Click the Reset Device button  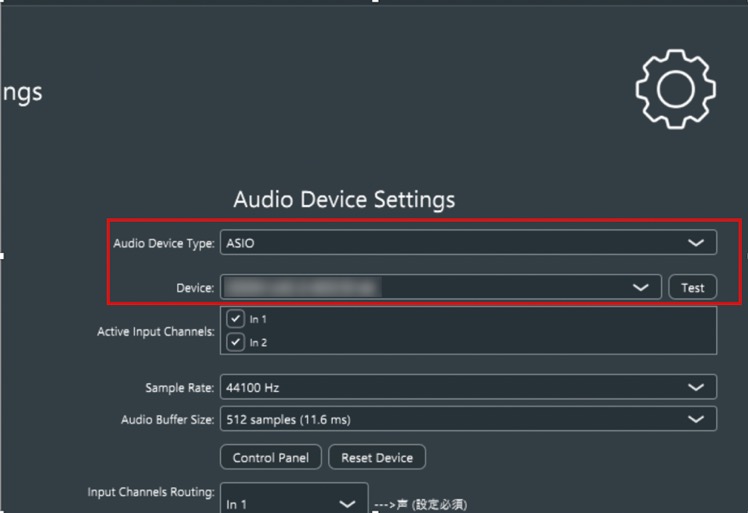(x=377, y=458)
